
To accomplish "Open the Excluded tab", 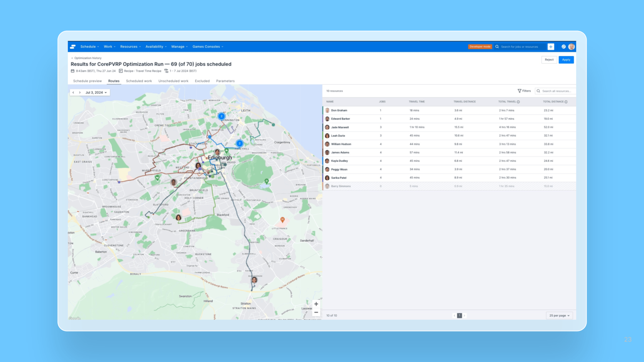I will point(202,81).
